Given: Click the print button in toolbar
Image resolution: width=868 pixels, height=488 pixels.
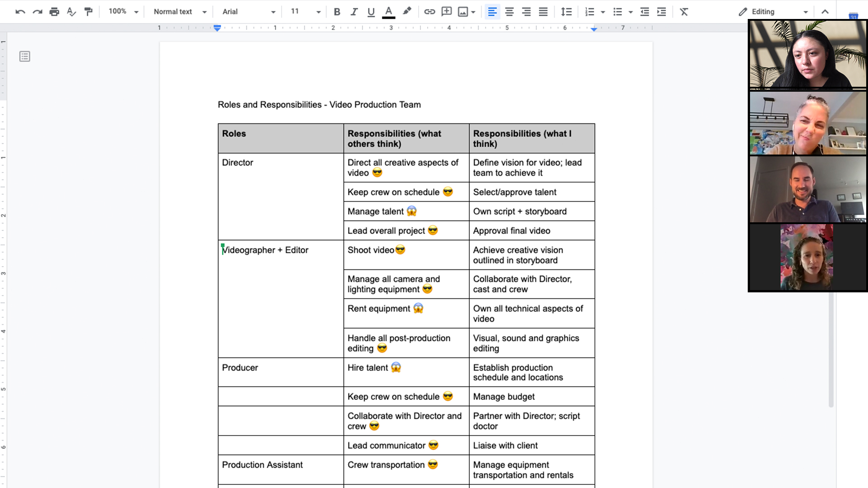Looking at the screenshot, I should coord(54,11).
